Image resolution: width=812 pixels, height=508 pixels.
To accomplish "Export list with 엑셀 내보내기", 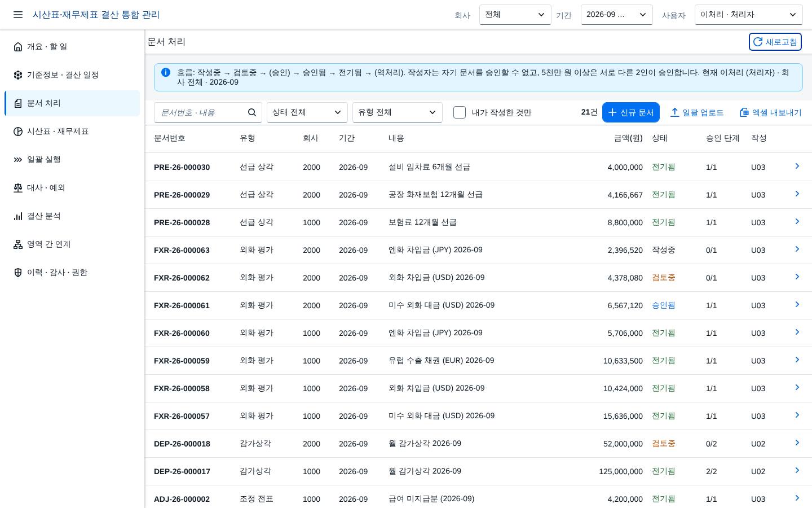I will coord(770,112).
